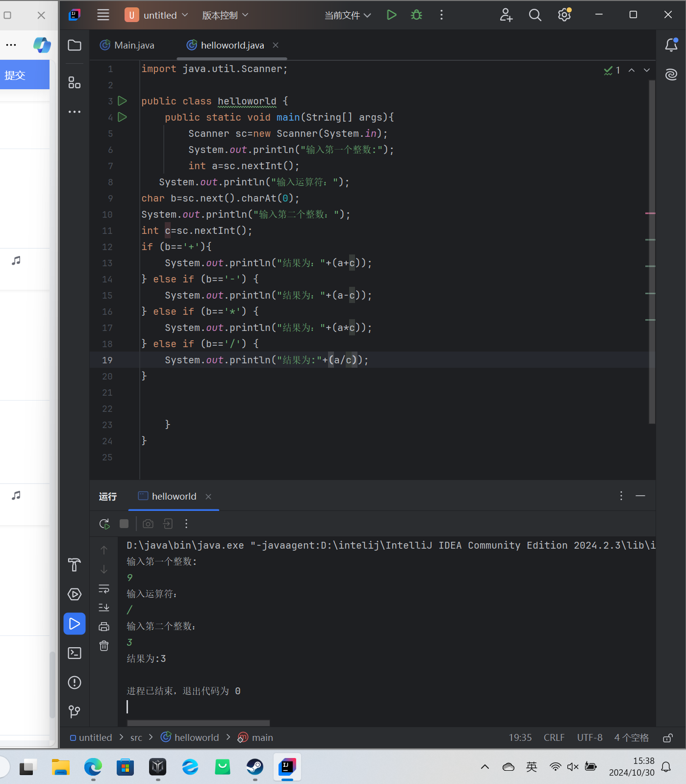Start debugging with the bug icon
Viewport: 686px width, 784px height.
[x=416, y=15]
